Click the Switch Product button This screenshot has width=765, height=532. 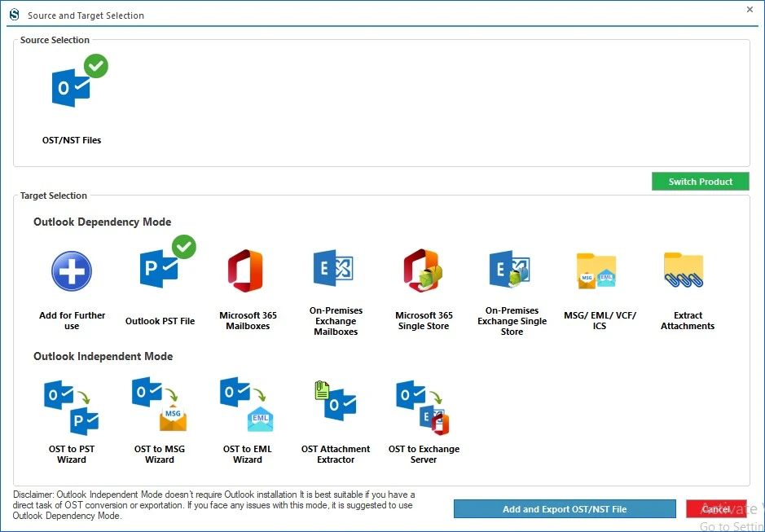point(700,182)
